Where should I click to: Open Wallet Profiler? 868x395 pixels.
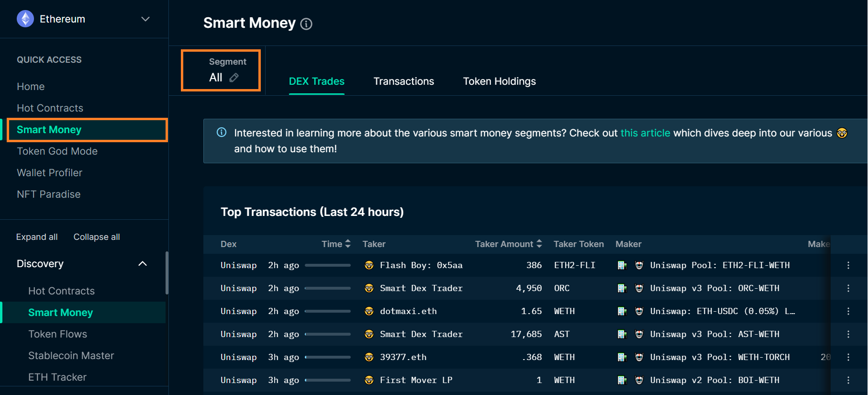pos(50,173)
